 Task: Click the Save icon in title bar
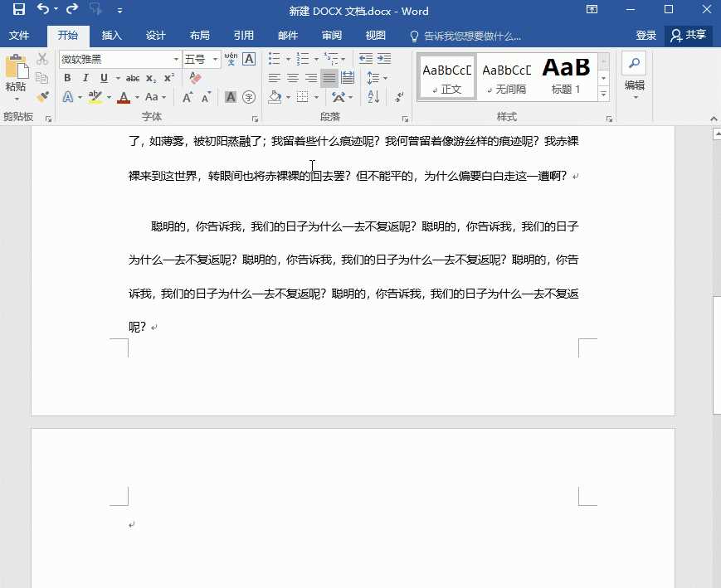[18, 10]
